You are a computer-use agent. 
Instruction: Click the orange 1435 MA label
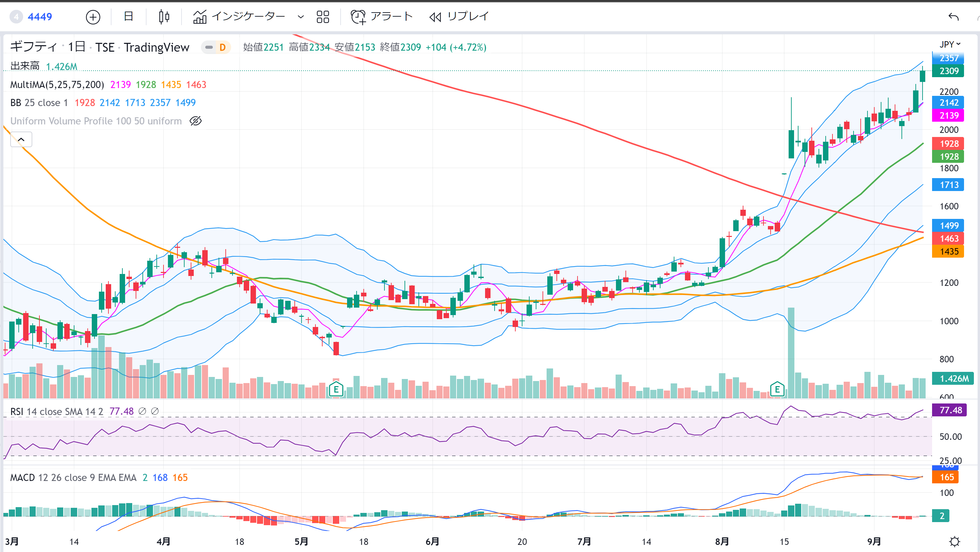(x=948, y=252)
